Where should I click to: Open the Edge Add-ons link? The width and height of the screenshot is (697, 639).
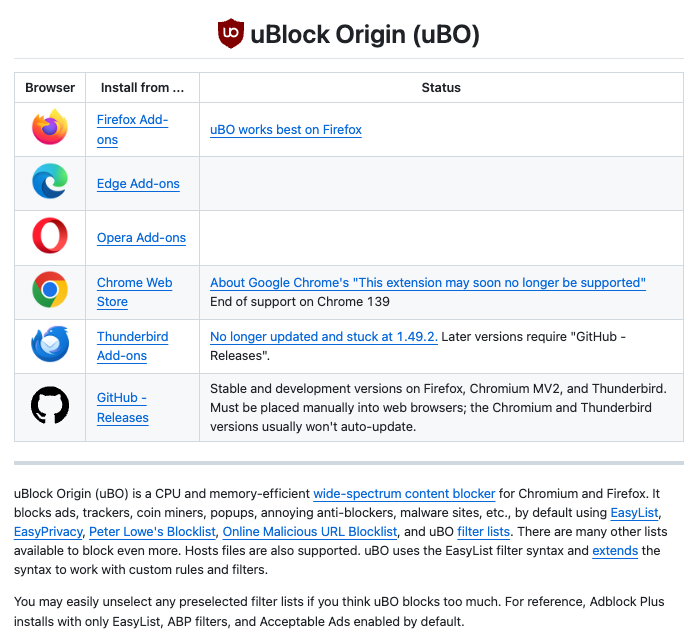[x=138, y=184]
